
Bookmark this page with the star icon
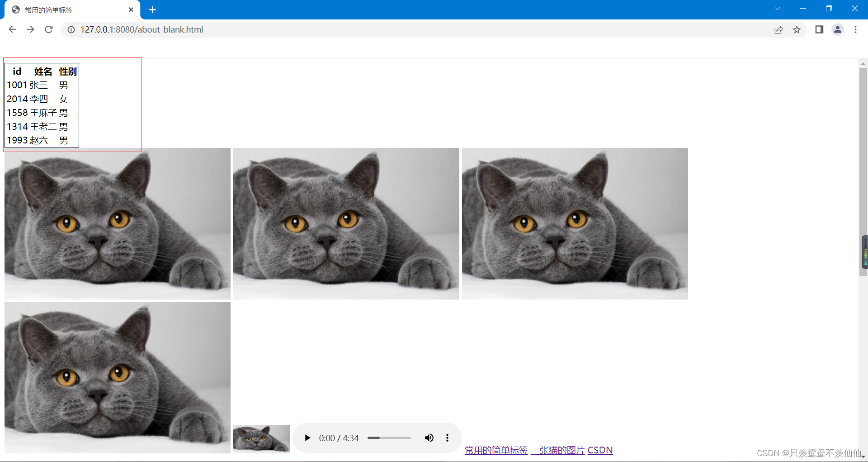(797, 29)
